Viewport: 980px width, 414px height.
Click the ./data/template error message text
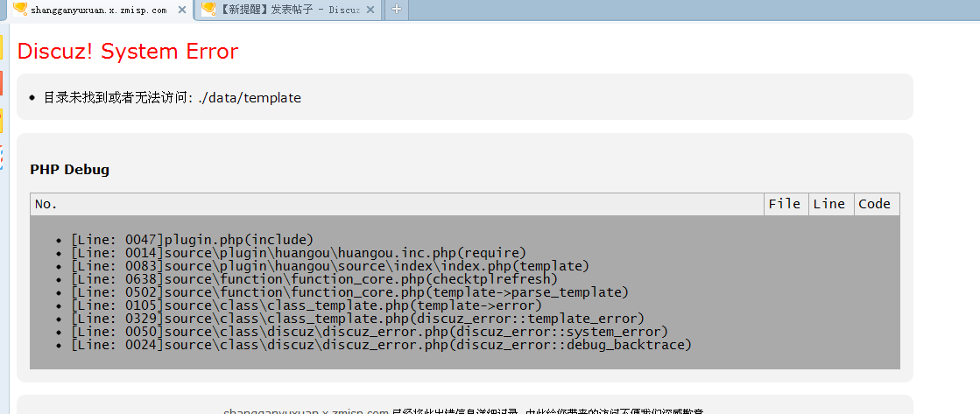coord(172,97)
